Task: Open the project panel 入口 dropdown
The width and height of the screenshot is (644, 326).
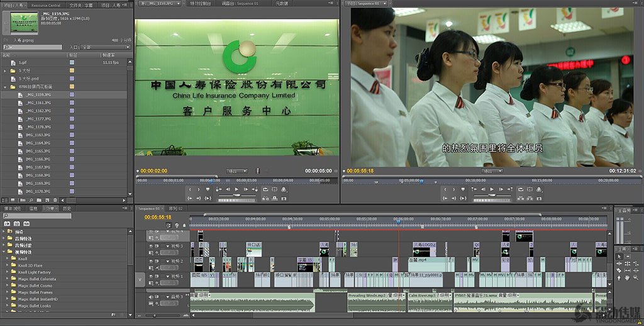Action: 104,47
